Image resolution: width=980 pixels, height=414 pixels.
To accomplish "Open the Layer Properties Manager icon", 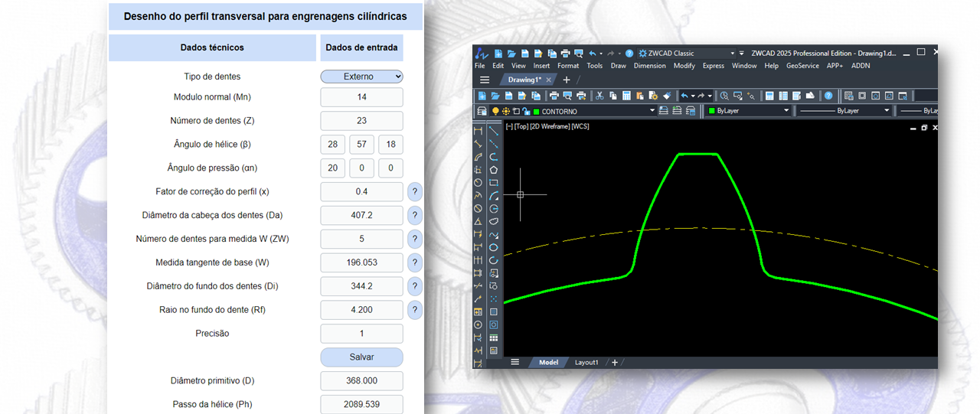I will tap(481, 111).
